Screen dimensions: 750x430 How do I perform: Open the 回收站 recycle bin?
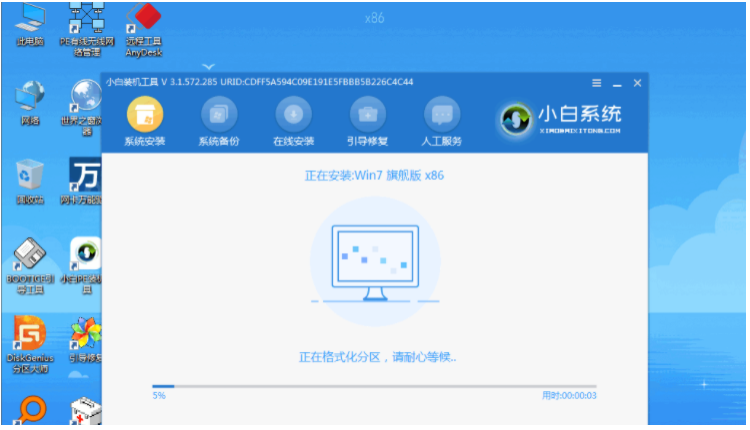coord(30,182)
